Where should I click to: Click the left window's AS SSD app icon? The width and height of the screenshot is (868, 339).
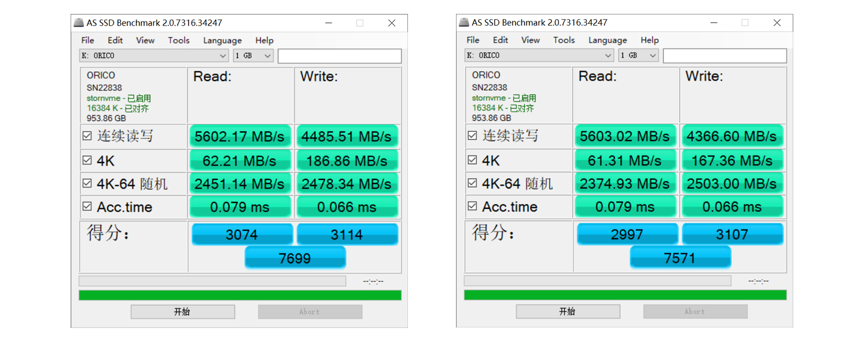coord(79,23)
